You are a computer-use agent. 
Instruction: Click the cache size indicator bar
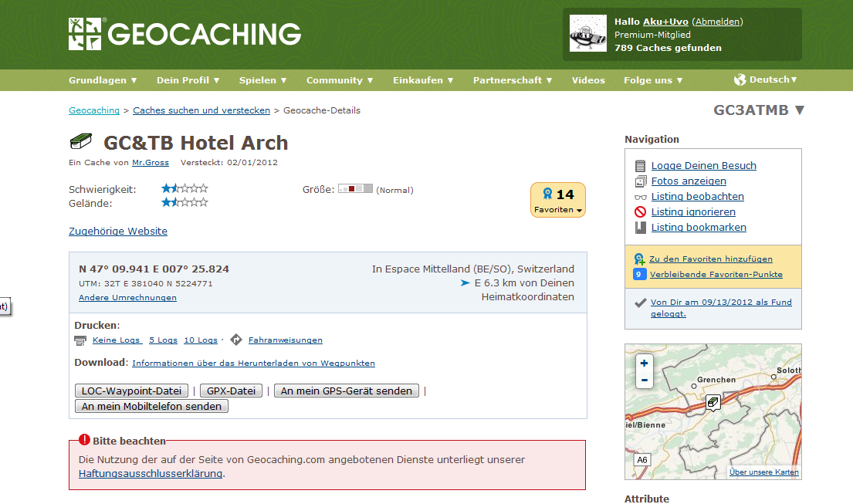point(355,188)
